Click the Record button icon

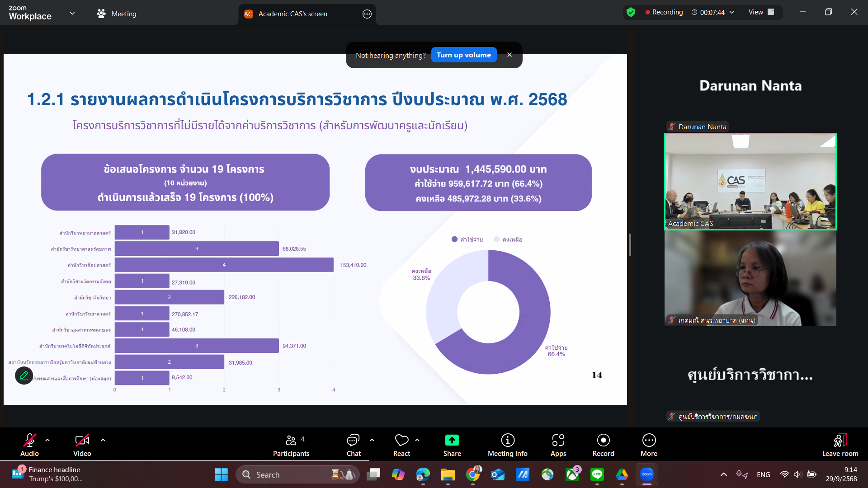point(603,440)
